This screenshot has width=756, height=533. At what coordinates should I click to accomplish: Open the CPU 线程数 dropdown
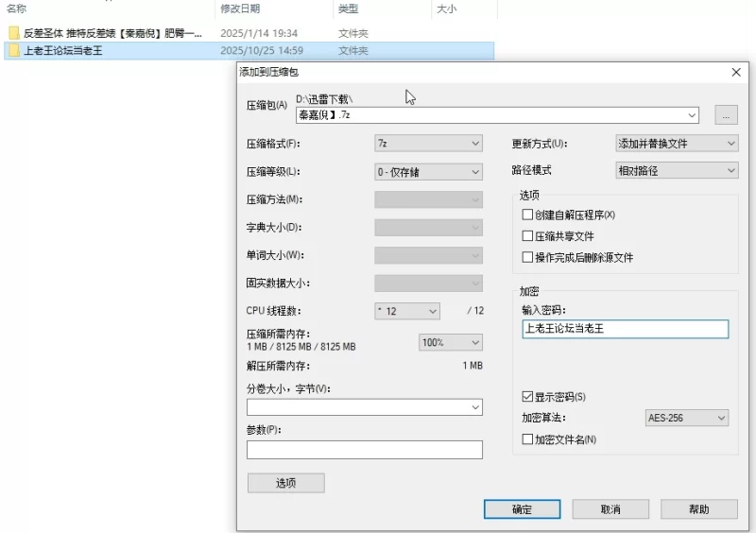407,311
